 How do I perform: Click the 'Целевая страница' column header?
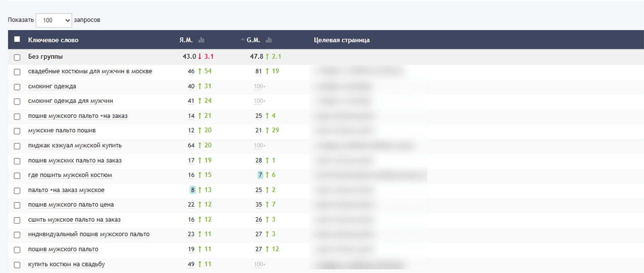coord(342,40)
